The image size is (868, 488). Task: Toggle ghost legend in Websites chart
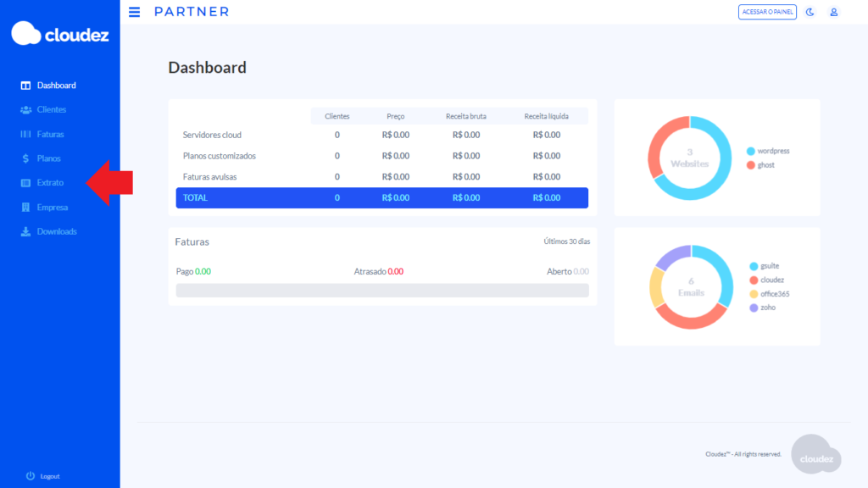(x=765, y=165)
